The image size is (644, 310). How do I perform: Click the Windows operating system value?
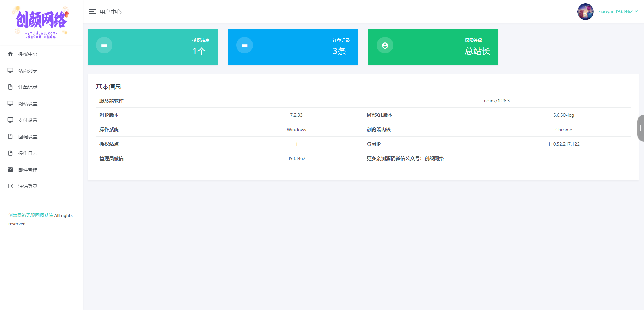(296, 130)
